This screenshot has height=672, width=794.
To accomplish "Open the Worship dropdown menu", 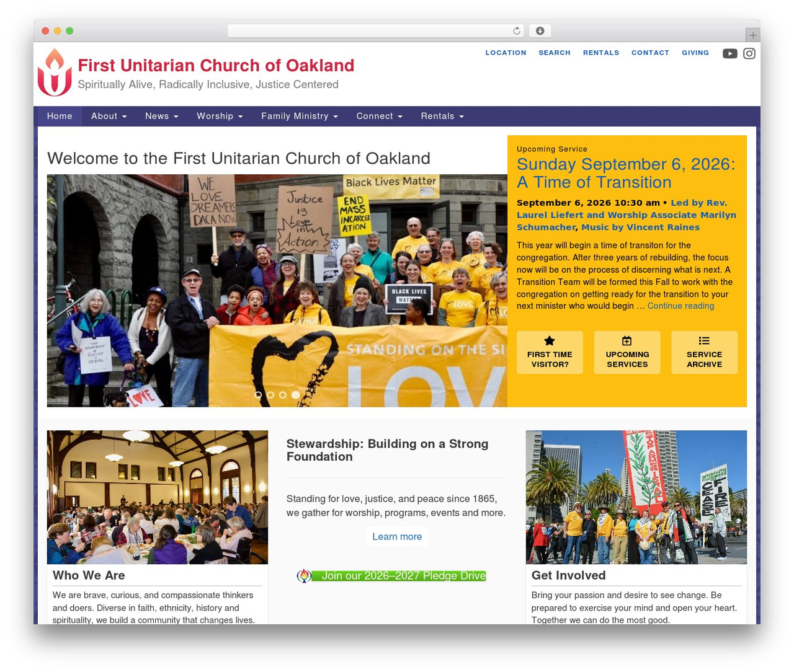I will (x=220, y=117).
